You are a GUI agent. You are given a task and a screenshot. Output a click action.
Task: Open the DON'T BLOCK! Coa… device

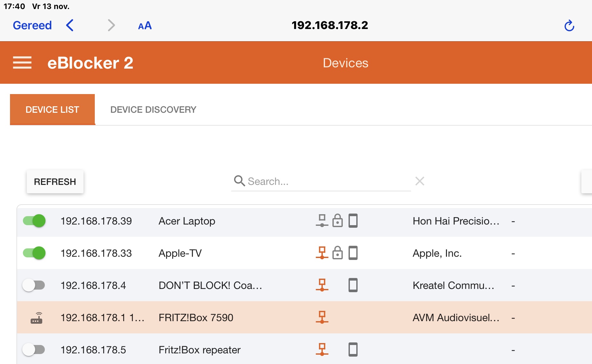[x=210, y=285]
